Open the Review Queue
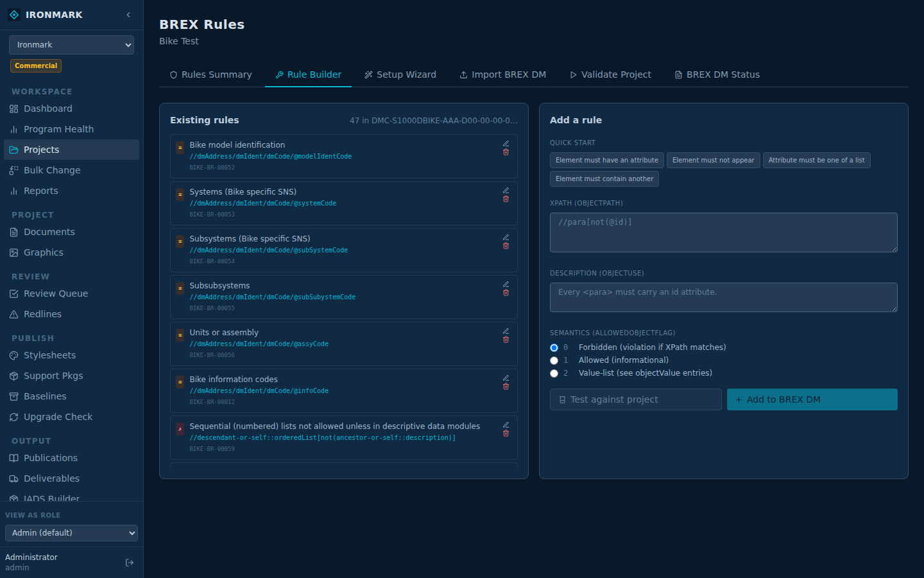924x578 pixels. [x=71, y=293]
